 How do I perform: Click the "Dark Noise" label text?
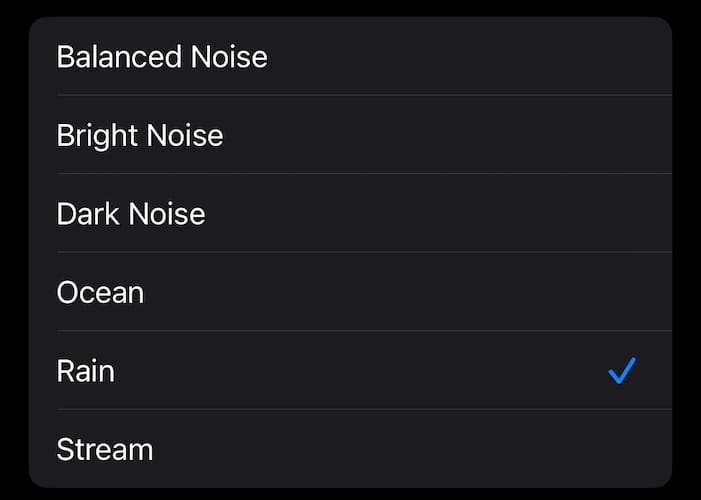131,213
